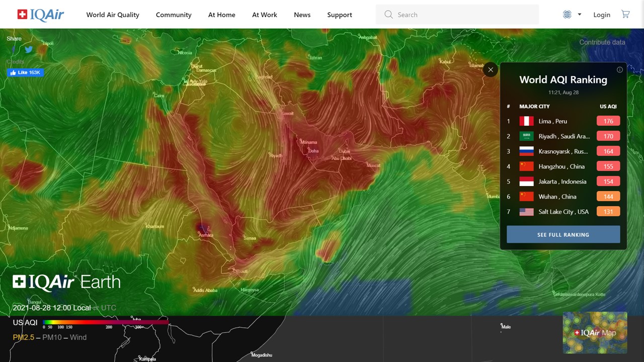This screenshot has height=362, width=644.
Task: Click the Peru flag for Lima
Action: [x=526, y=121]
